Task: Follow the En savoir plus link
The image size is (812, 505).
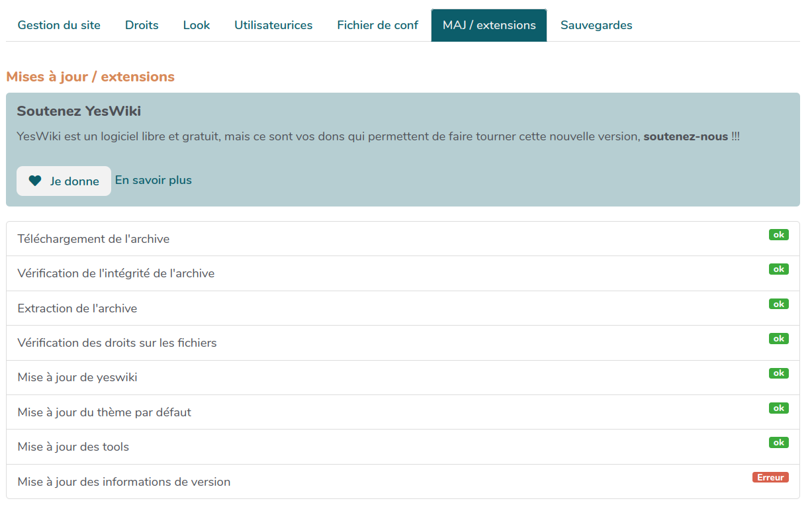Action: pyautogui.click(x=154, y=180)
